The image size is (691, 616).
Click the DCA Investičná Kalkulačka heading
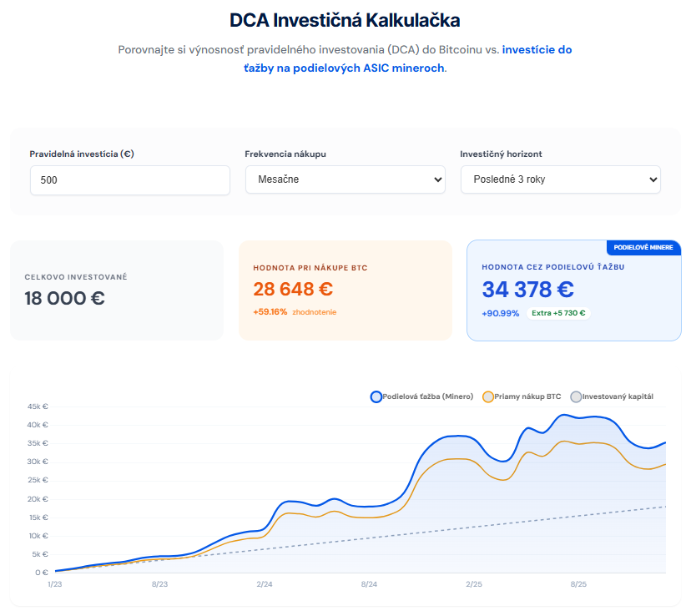coord(345,20)
